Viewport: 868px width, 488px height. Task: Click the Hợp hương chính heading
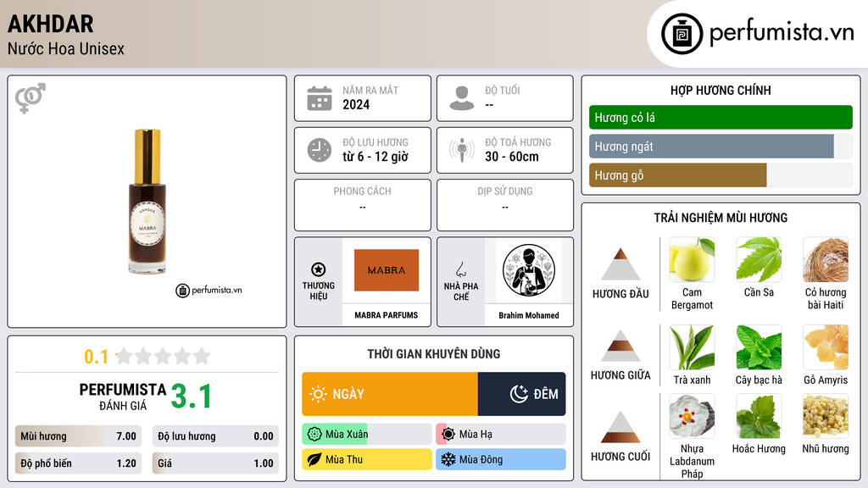[721, 90]
